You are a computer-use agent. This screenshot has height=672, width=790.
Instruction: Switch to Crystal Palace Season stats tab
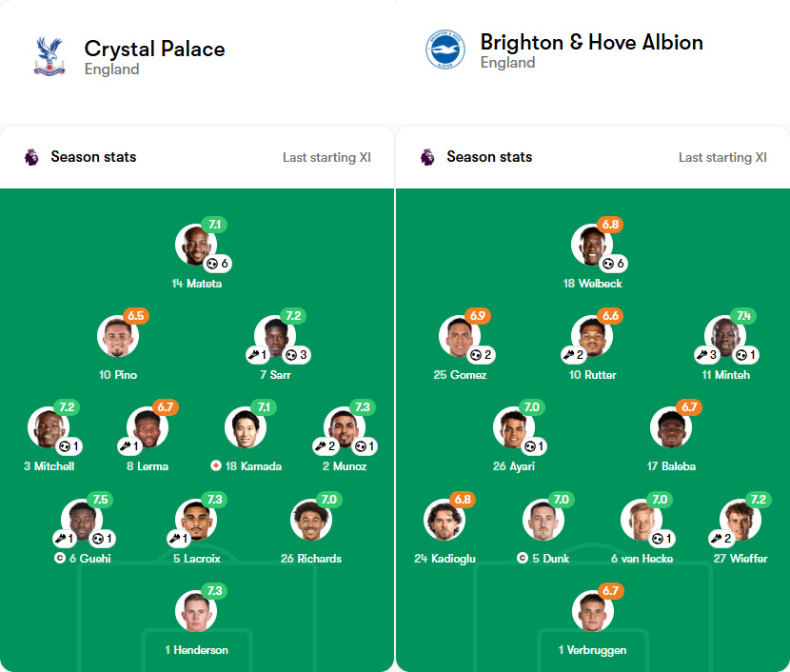pos(92,157)
